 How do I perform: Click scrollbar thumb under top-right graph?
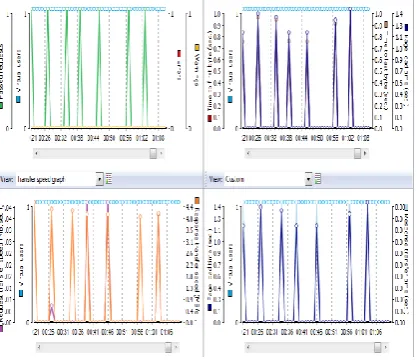pyautogui.click(x=357, y=153)
